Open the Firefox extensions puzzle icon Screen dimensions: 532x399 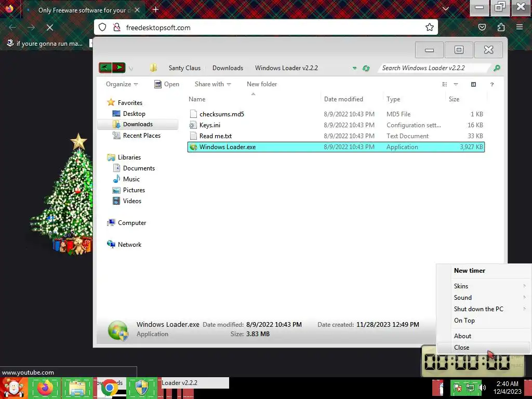point(501,27)
